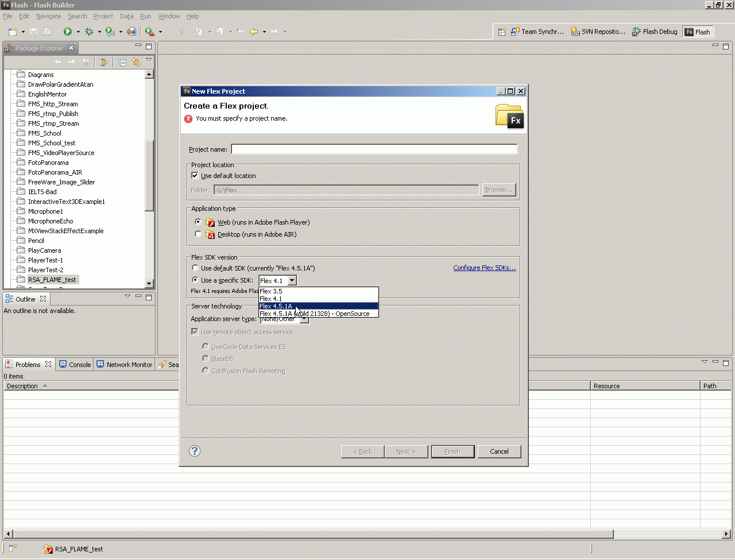Maximize the Problems bottom panel
The image size is (735, 560).
pos(726,362)
